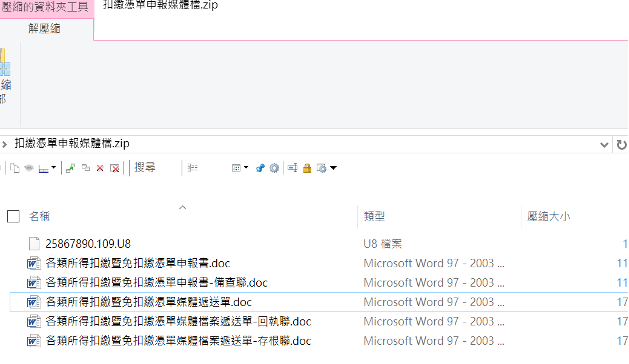Click the colored grid view icon
Viewport: 629px width, 364px height.
point(236,168)
